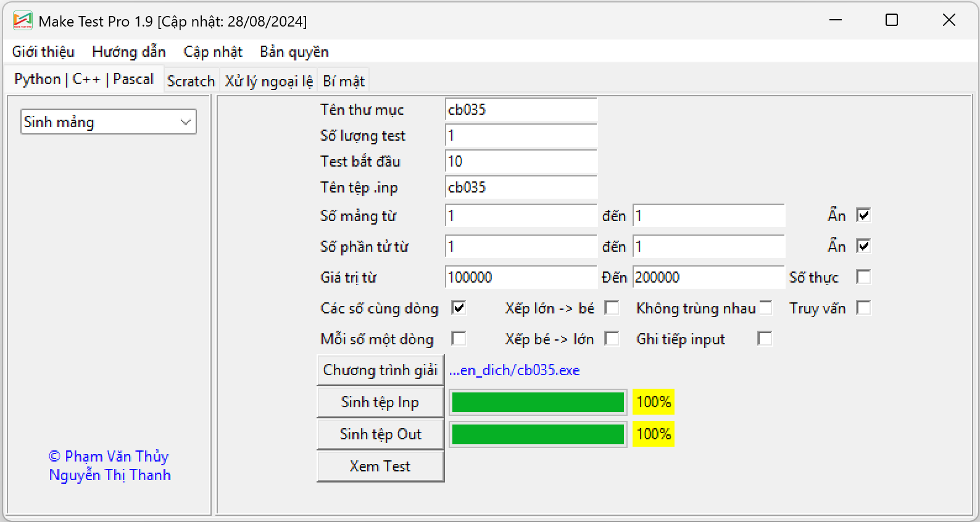
Task: Click the Sinh tệp Out progress bar
Action: (538, 434)
